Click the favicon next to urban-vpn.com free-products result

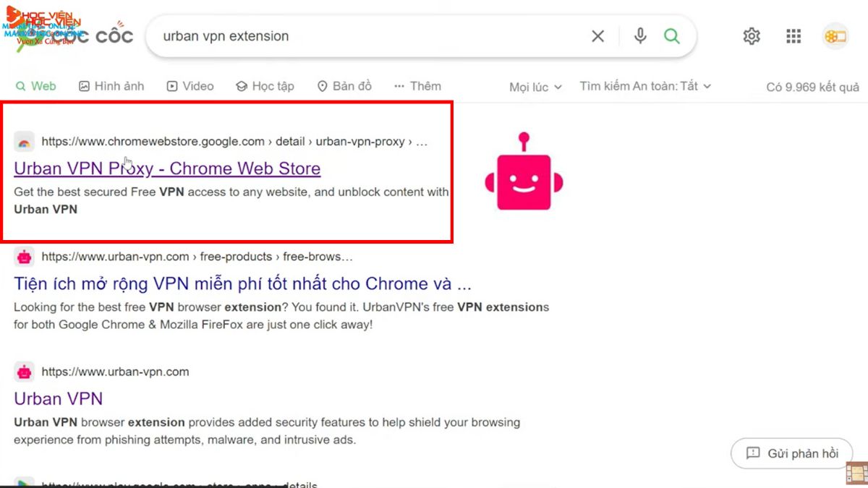pyautogui.click(x=25, y=257)
